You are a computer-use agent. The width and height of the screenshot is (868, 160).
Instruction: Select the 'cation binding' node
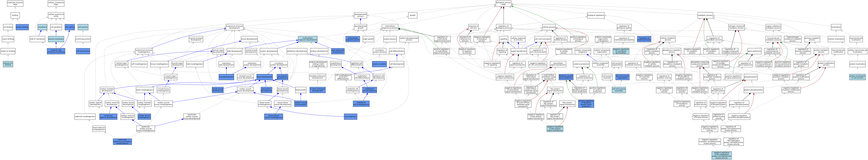pyautogui.click(x=8, y=39)
